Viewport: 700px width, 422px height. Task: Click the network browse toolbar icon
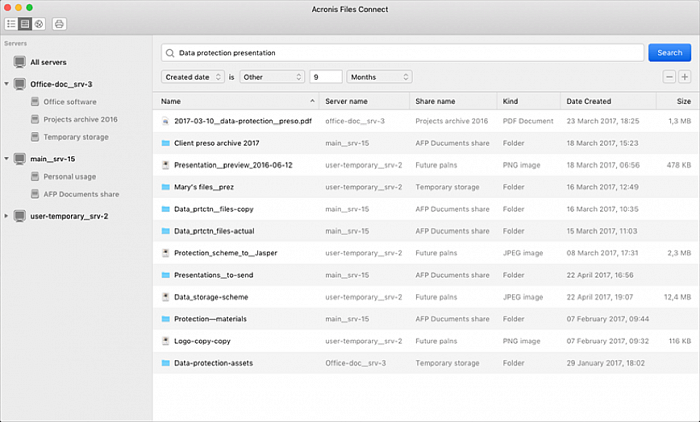click(x=39, y=24)
